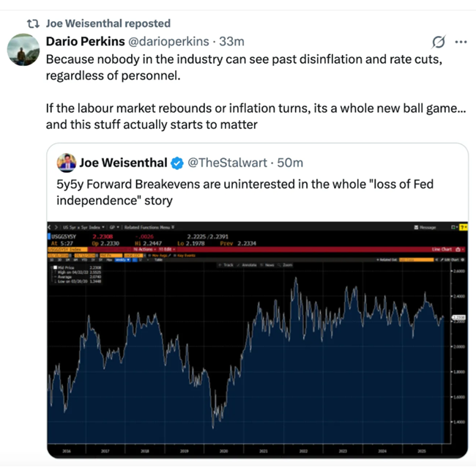Click Joe Weisenthal's small avatar in quote
The image size is (476, 468).
click(x=67, y=162)
